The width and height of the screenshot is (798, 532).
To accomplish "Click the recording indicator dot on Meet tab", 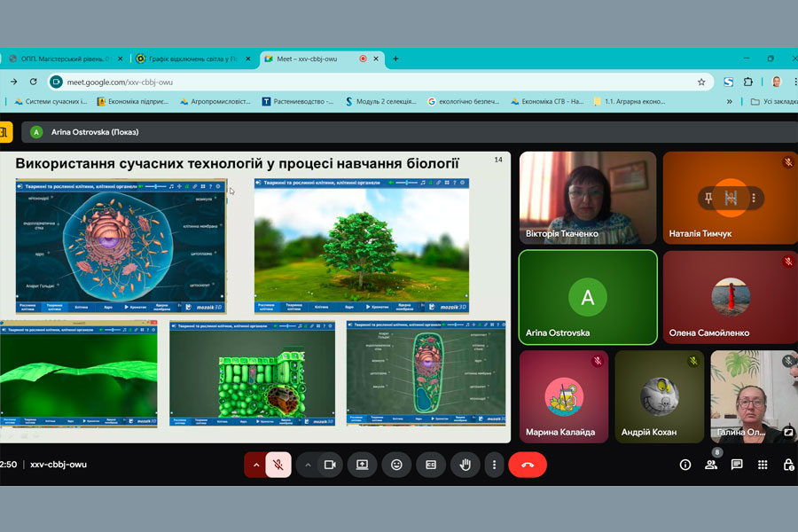I will [x=363, y=59].
